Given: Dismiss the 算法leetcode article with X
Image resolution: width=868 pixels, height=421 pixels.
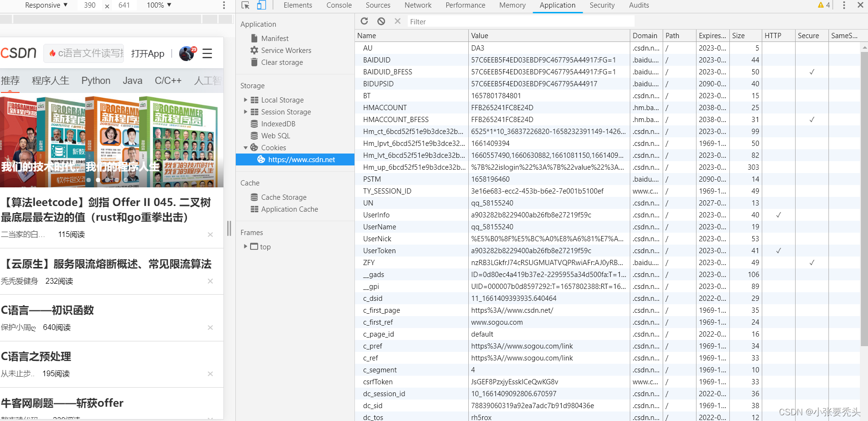Looking at the screenshot, I should coord(210,235).
